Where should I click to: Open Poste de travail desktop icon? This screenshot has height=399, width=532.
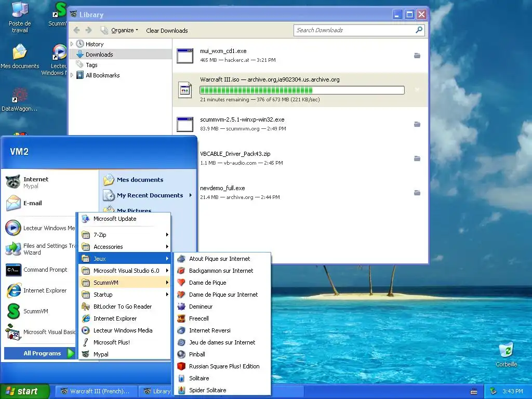20,17
